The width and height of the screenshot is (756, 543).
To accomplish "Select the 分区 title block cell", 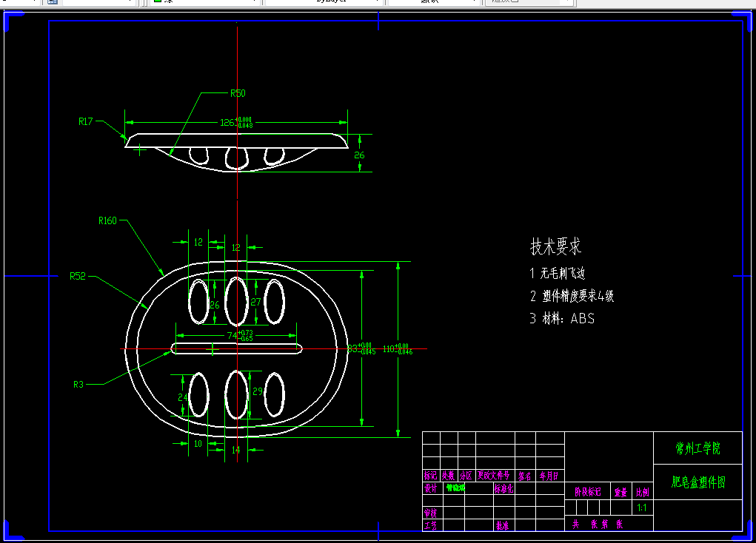I will [x=466, y=476].
